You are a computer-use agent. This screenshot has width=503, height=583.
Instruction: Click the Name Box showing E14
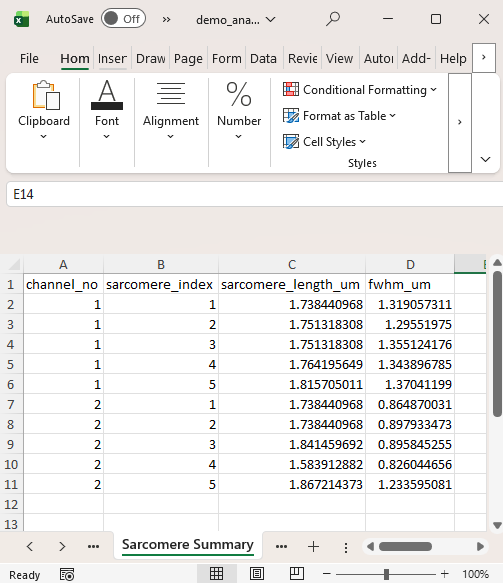[254, 194]
